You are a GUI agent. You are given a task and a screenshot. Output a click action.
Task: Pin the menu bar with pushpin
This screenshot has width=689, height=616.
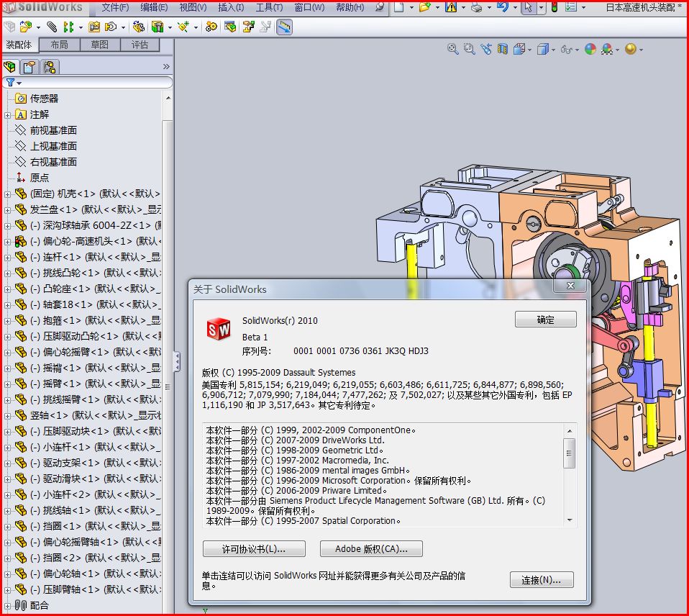(x=380, y=7)
